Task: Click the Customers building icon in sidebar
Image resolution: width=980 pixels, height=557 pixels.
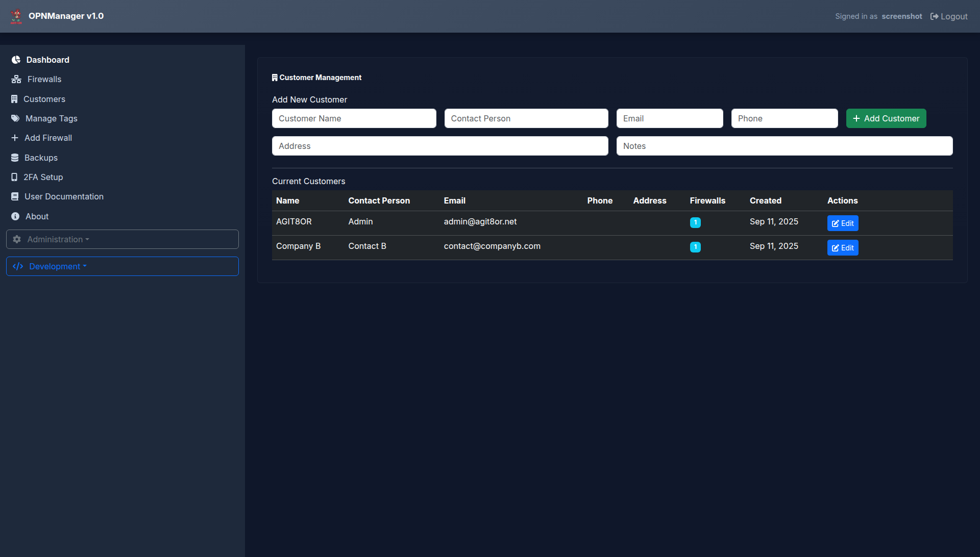Action: click(x=14, y=99)
